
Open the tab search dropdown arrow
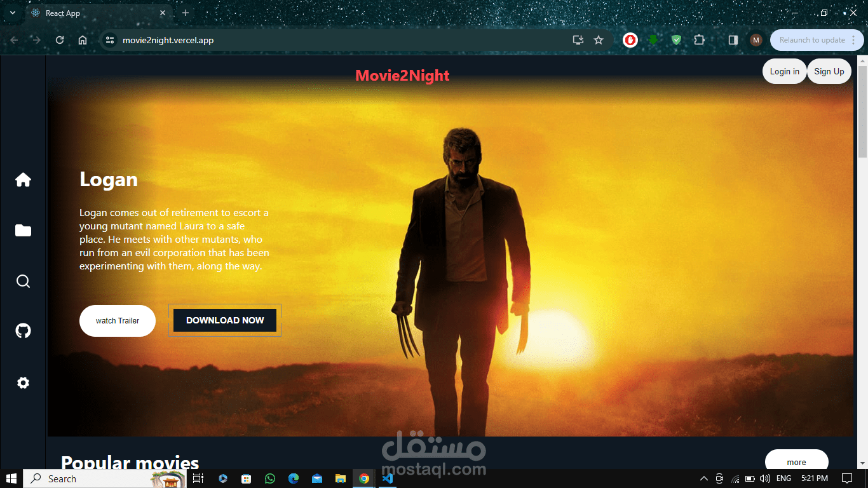coord(12,13)
